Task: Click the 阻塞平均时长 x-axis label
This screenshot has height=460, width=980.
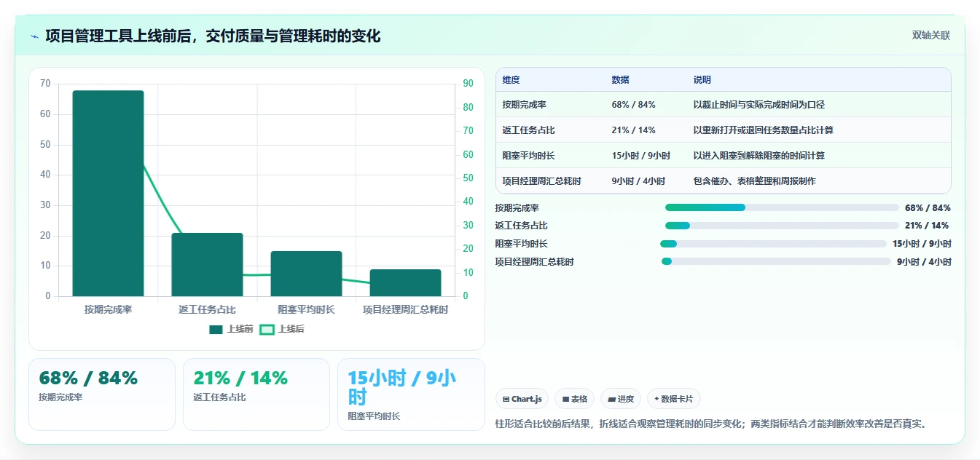Action: point(306,310)
